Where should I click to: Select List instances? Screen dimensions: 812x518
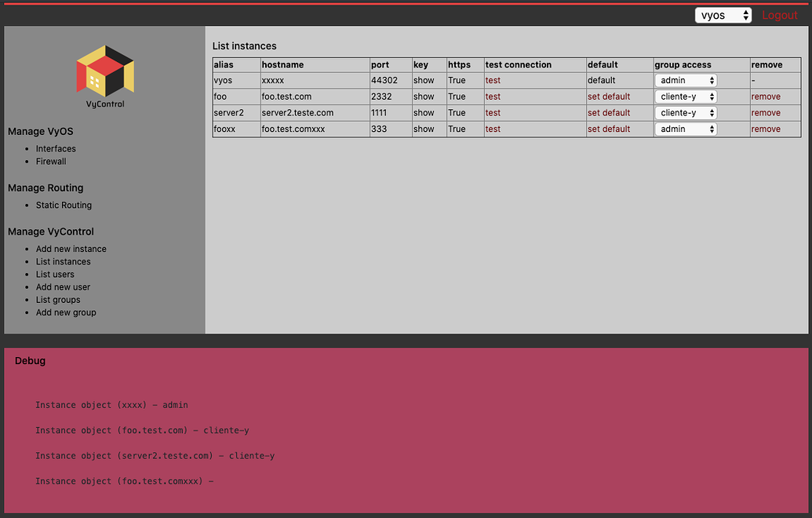click(x=63, y=261)
